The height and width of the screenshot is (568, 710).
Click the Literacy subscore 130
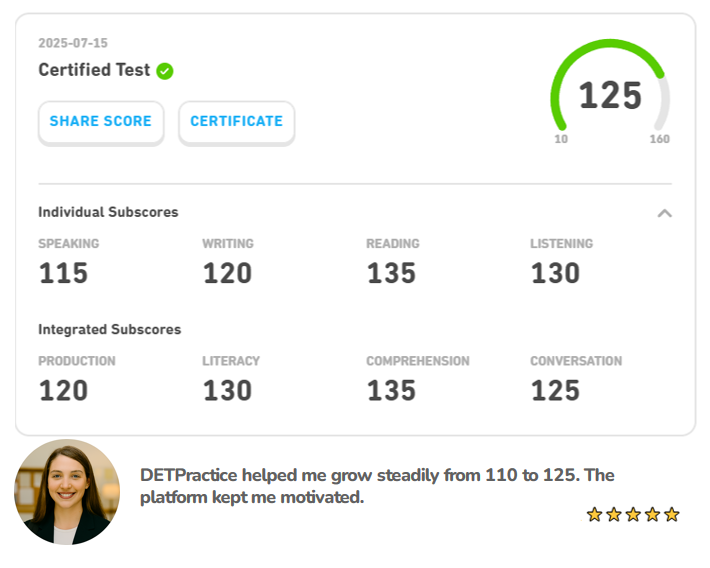pyautogui.click(x=227, y=390)
